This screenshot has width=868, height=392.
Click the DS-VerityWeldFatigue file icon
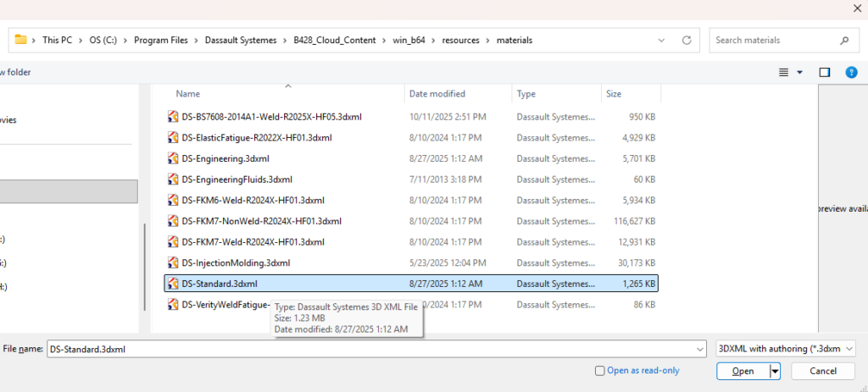click(173, 304)
